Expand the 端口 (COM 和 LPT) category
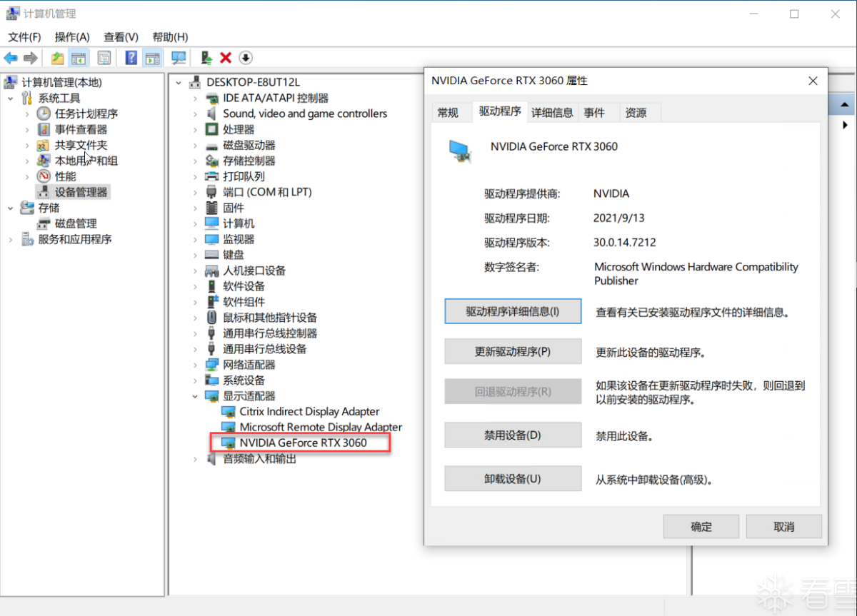The width and height of the screenshot is (857, 616). (195, 193)
